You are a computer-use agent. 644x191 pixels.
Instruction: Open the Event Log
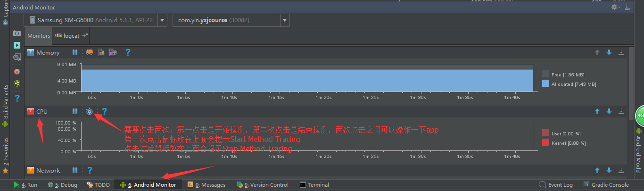coord(556,185)
